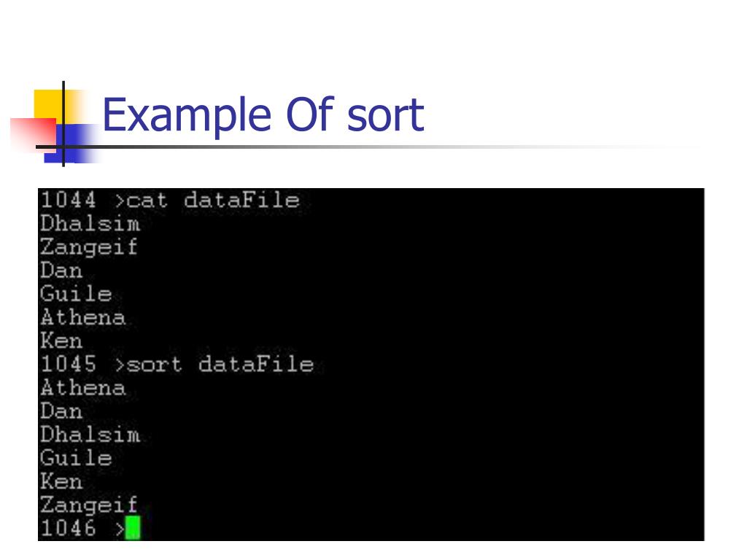Click 'Dhalsim' in the sorted output
747x560 pixels.
tap(90, 435)
